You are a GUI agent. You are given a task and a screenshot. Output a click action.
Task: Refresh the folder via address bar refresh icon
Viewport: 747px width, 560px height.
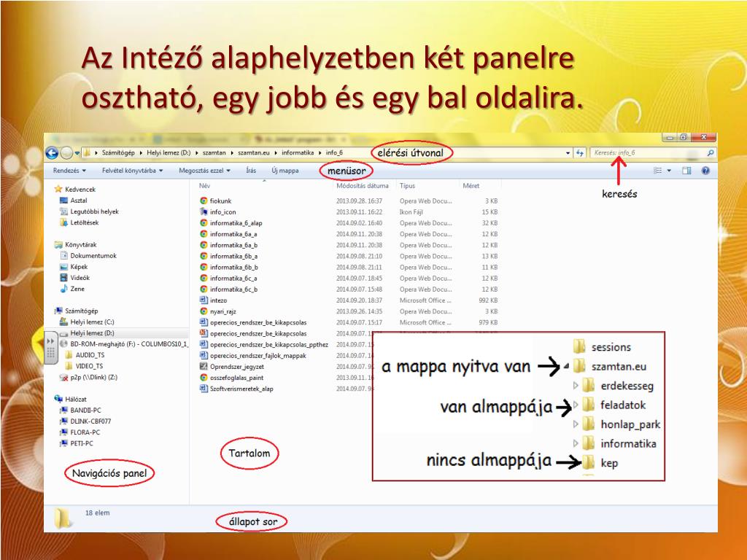[580, 153]
